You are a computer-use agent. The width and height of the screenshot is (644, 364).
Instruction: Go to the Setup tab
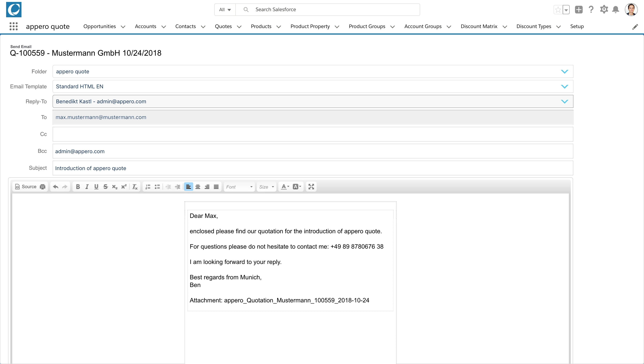pos(577,26)
